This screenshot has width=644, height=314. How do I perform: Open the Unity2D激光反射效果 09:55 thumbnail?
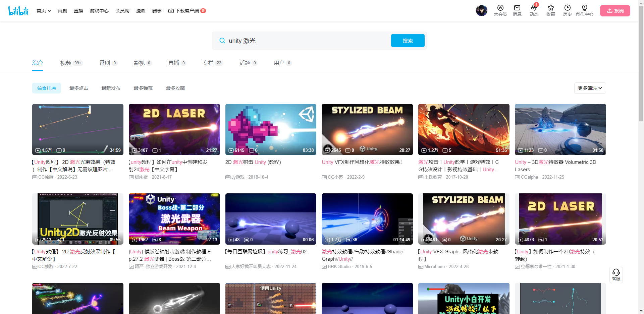(x=78, y=219)
